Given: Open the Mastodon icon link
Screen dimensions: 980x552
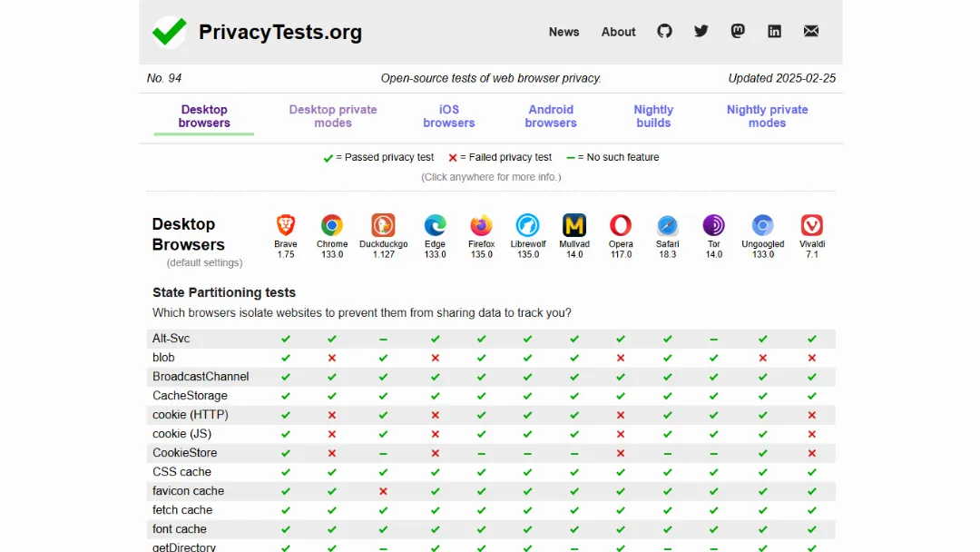Looking at the screenshot, I should coord(738,31).
